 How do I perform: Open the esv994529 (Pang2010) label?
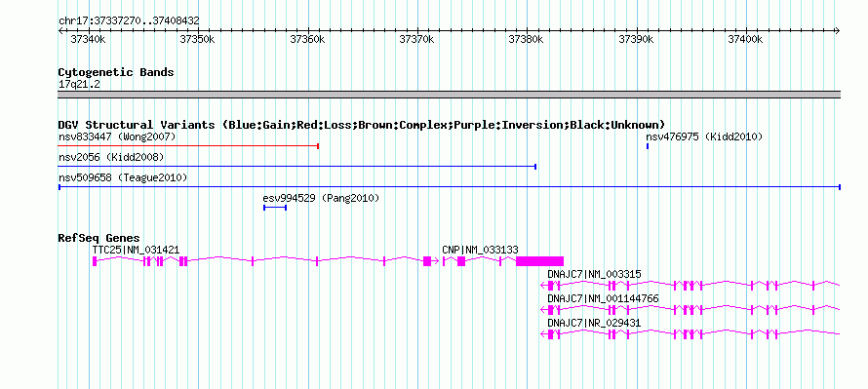pos(321,198)
